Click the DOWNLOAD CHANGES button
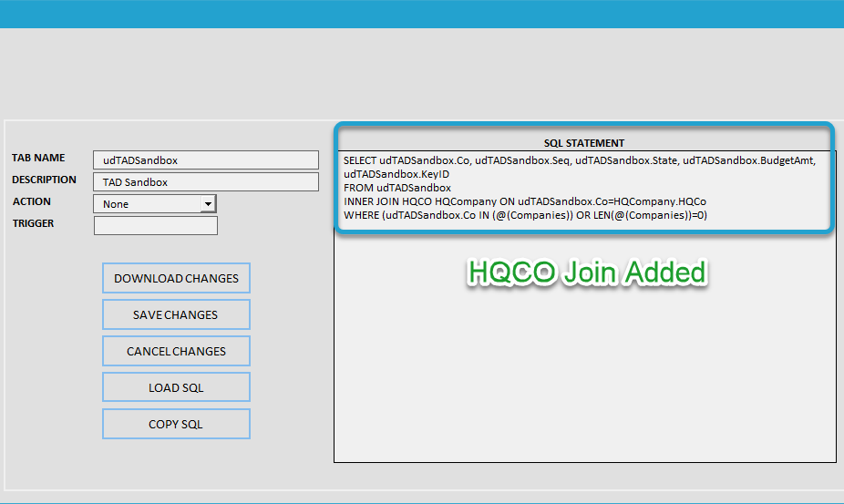Viewport: 844px width, 504px height. coord(176,278)
